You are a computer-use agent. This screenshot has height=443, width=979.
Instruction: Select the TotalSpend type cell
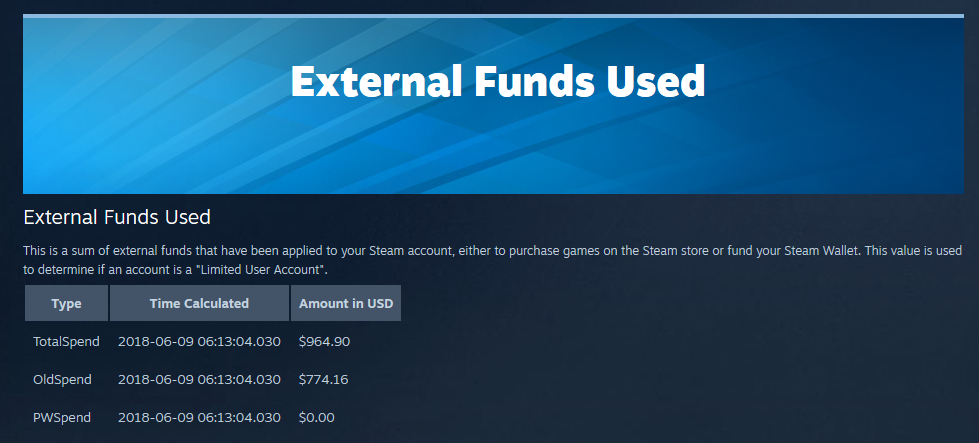(66, 342)
